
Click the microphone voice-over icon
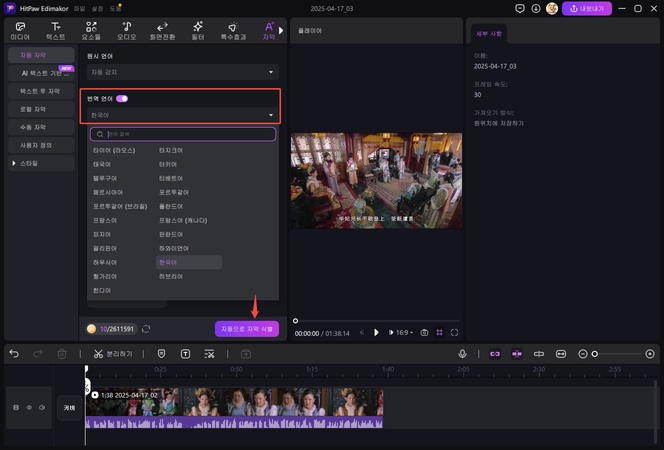click(462, 354)
